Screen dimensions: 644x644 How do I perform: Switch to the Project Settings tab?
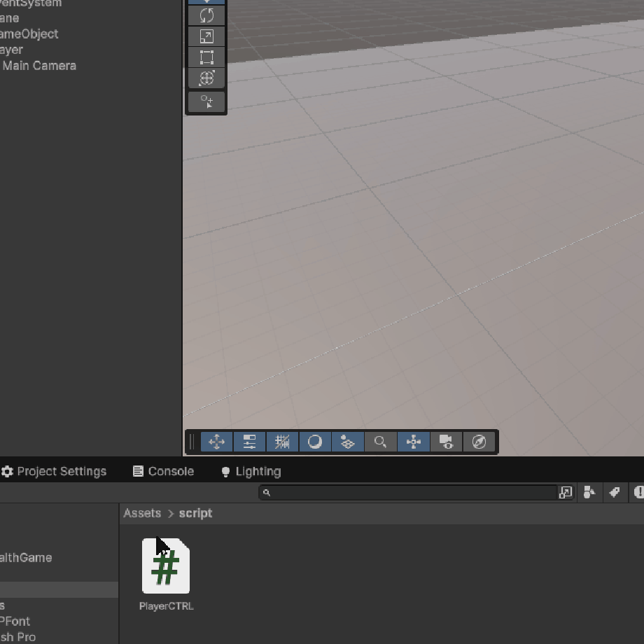(x=54, y=472)
